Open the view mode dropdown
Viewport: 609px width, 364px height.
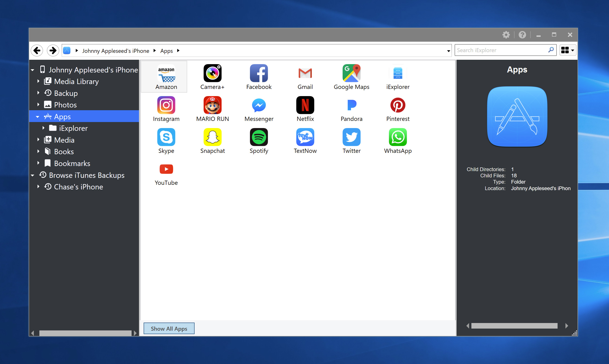coord(568,50)
